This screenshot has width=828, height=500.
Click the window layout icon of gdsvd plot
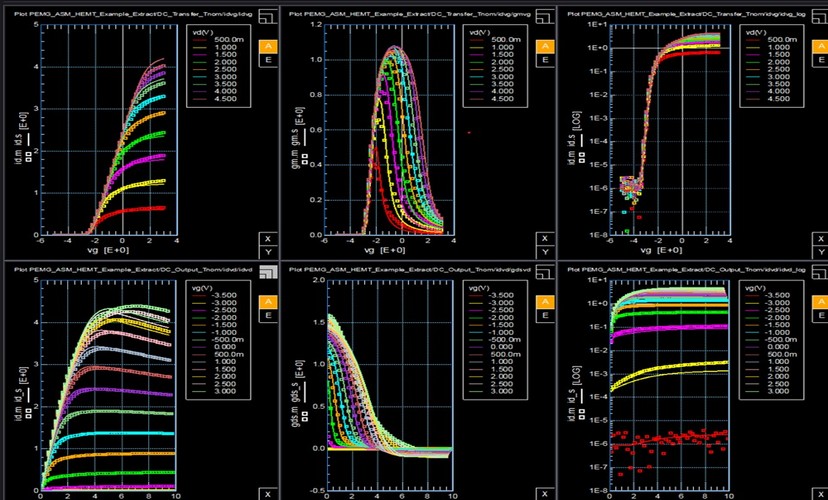coord(545,272)
